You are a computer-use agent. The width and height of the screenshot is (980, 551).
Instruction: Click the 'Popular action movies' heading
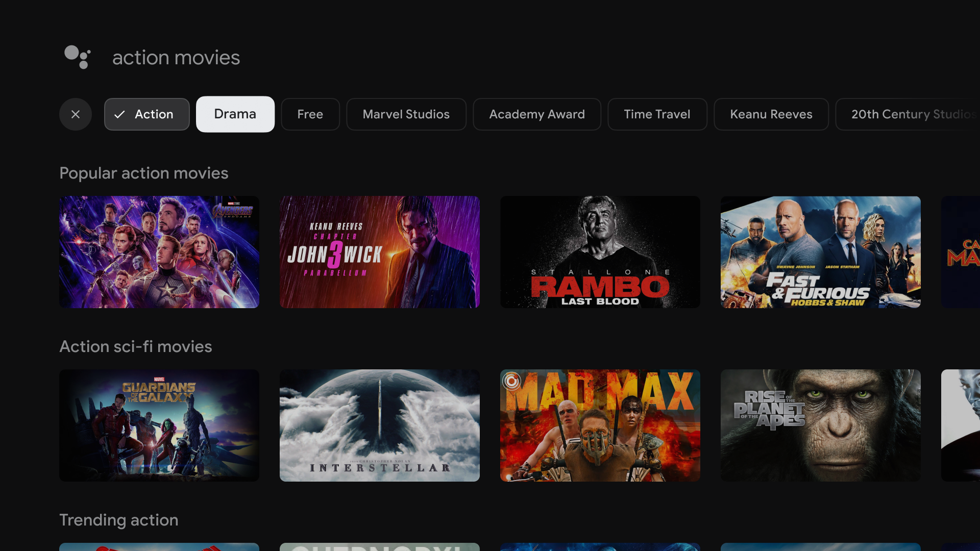(144, 173)
